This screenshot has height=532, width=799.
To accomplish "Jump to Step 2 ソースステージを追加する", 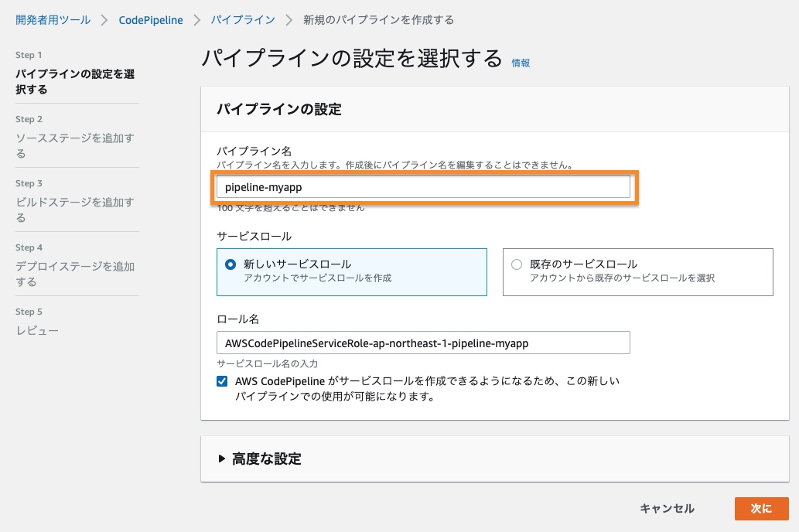I will 75,146.
